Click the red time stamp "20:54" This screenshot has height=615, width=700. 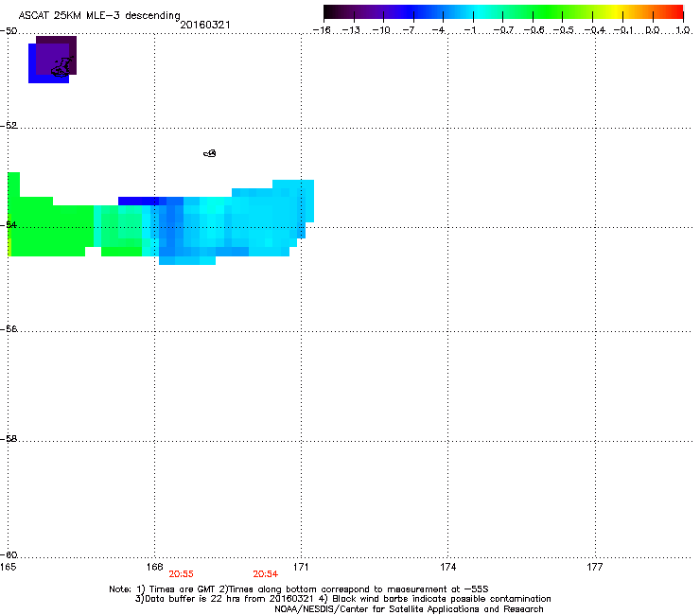tap(265, 574)
